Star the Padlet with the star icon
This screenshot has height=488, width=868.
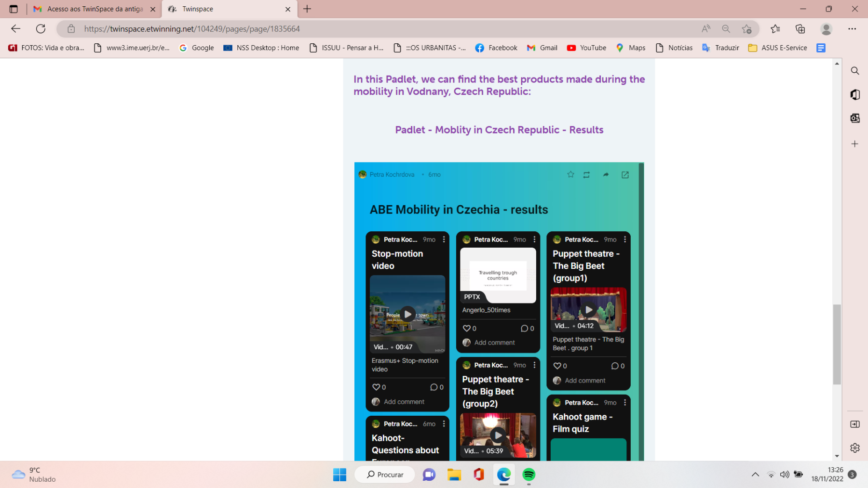[x=570, y=174]
